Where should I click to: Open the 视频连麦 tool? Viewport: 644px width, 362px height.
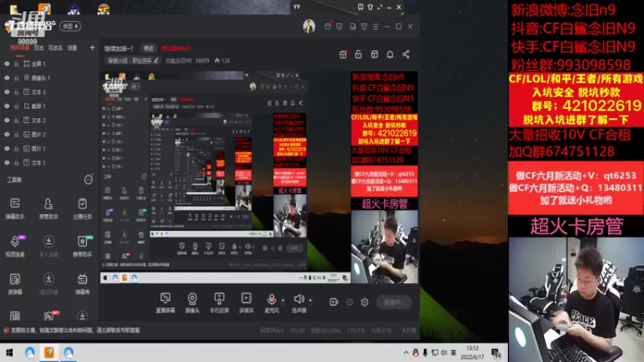pyautogui.click(x=14, y=246)
